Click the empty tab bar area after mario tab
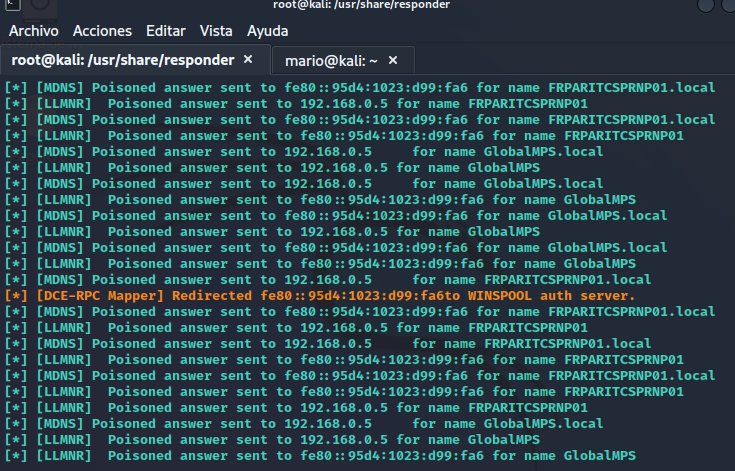 click(x=574, y=60)
